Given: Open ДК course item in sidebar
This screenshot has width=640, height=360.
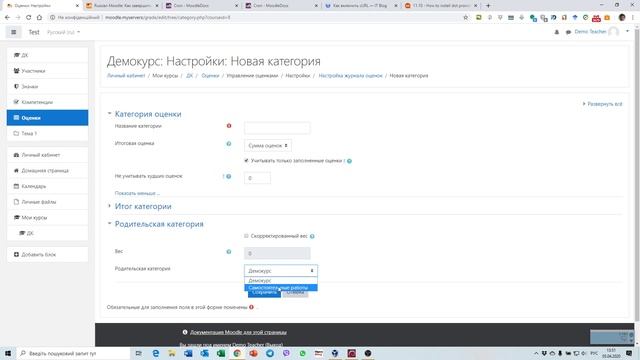Looking at the screenshot, I should (47, 55).
